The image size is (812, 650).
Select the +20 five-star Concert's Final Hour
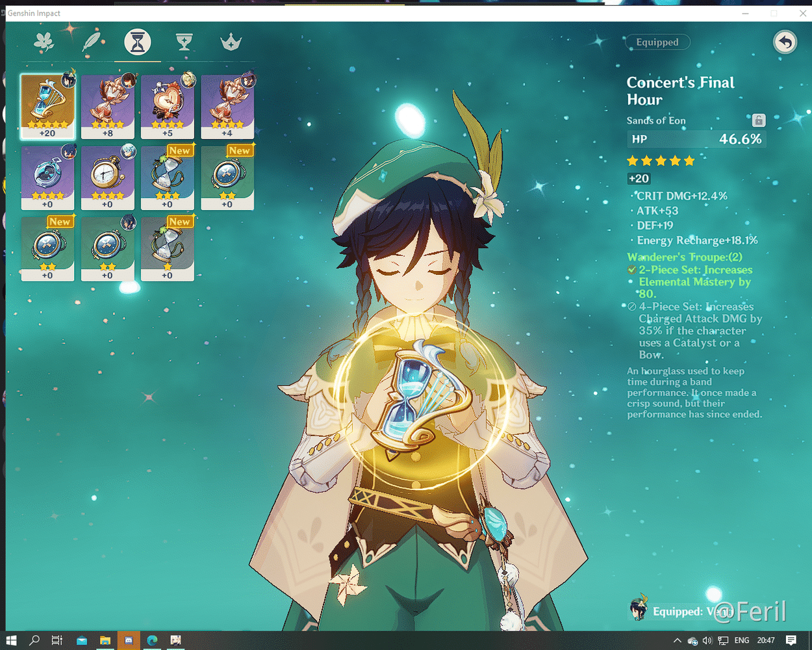tap(47, 106)
